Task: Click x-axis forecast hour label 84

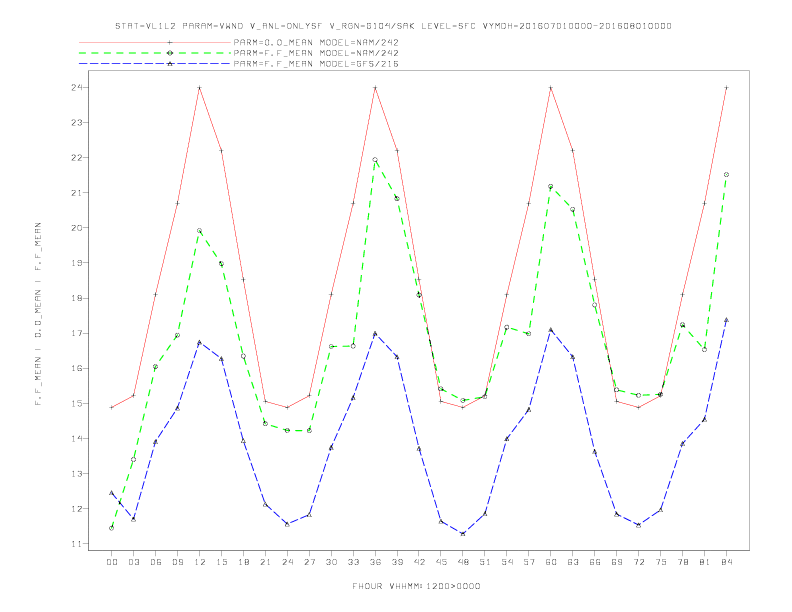Action: click(x=727, y=562)
